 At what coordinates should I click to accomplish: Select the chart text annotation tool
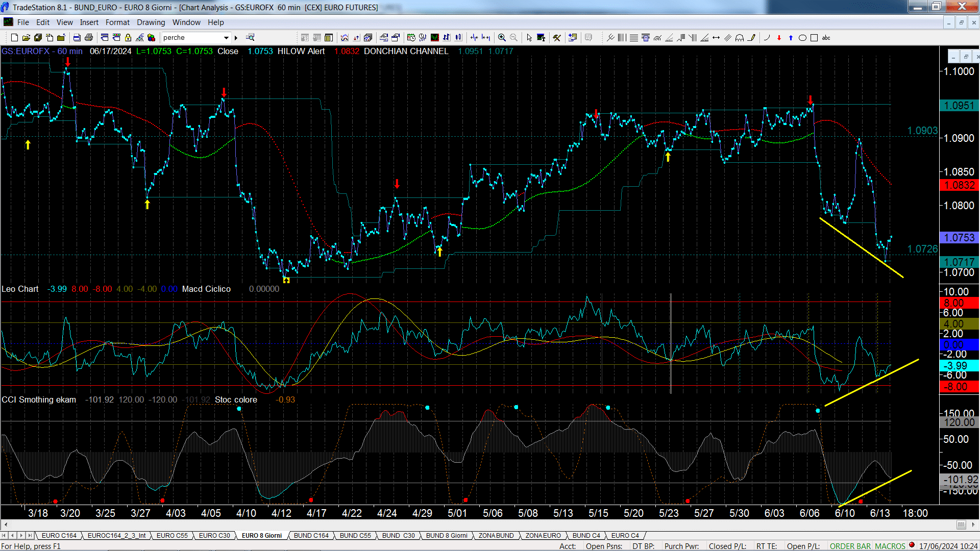click(x=541, y=38)
